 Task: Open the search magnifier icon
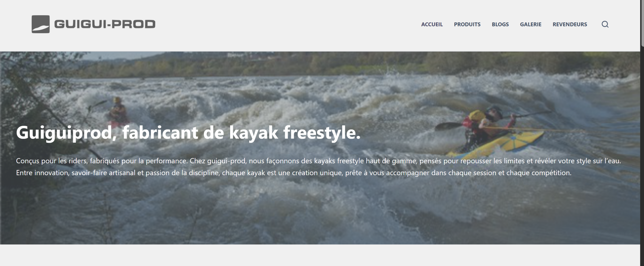[x=605, y=24]
